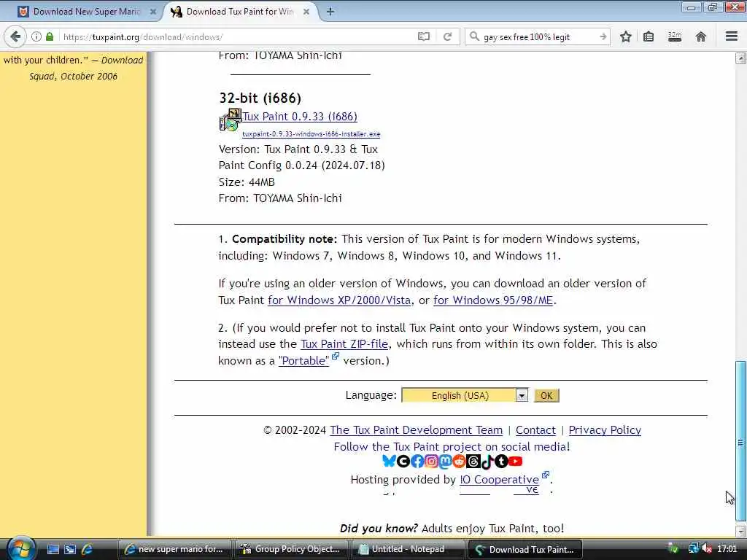The width and height of the screenshot is (747, 560).
Task: Open the "Portable" version link
Action: [x=303, y=361]
